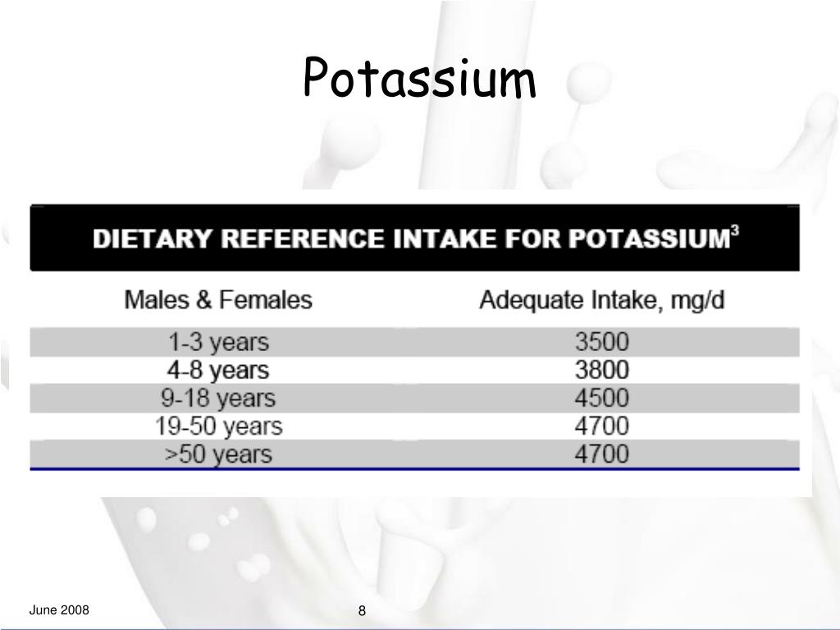840x630 pixels.
Task: Click the "June 2008" footer date
Action: 59,609
